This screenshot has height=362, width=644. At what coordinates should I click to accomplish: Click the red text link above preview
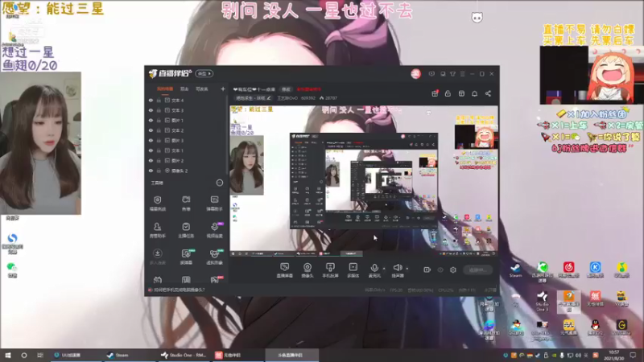pos(309,89)
